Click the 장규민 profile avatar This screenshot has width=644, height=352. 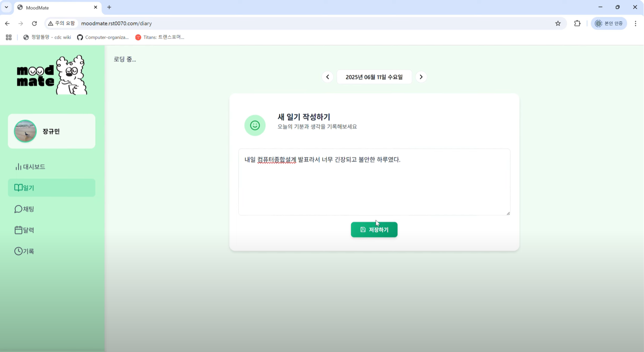25,131
